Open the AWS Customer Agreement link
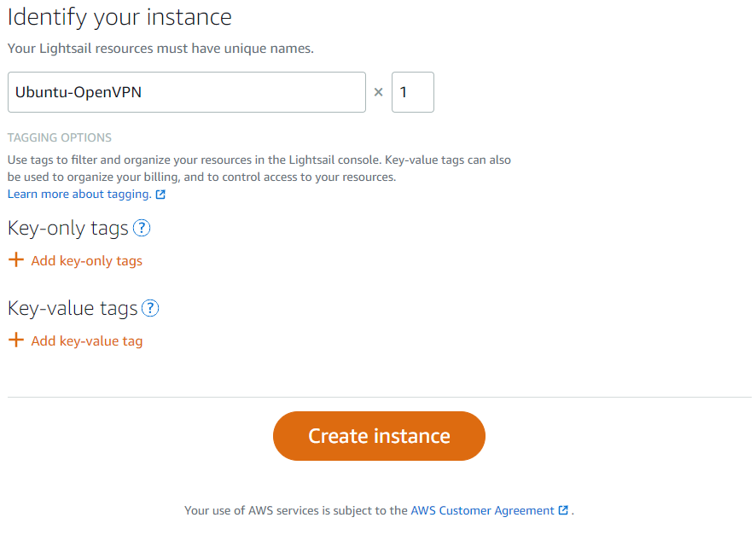Screen dimensions: 756x535 482,510
